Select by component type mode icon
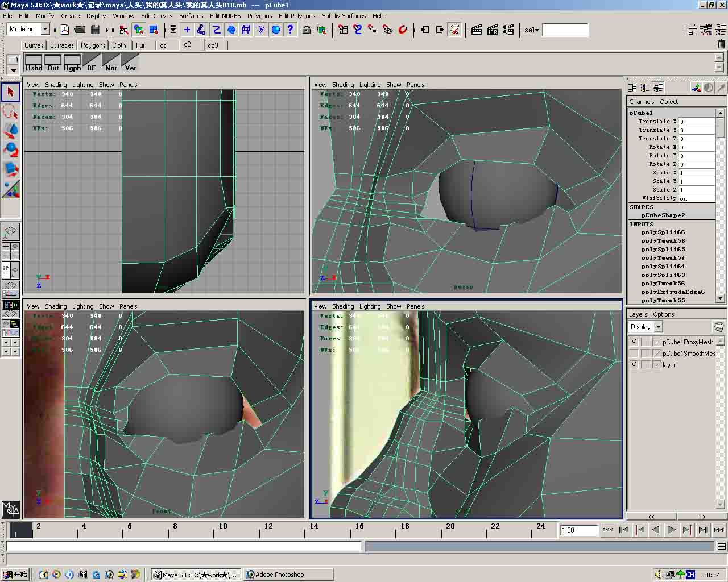Image resolution: width=728 pixels, height=582 pixels. 154,30
